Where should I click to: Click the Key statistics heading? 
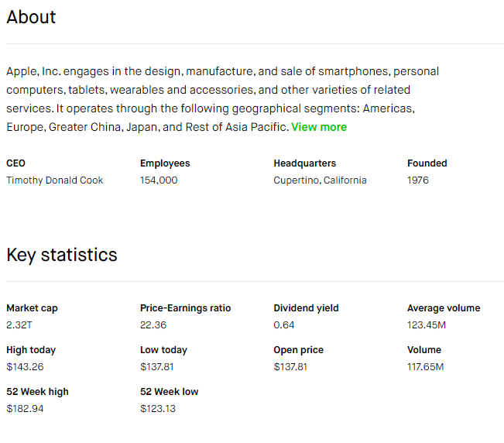[62, 255]
